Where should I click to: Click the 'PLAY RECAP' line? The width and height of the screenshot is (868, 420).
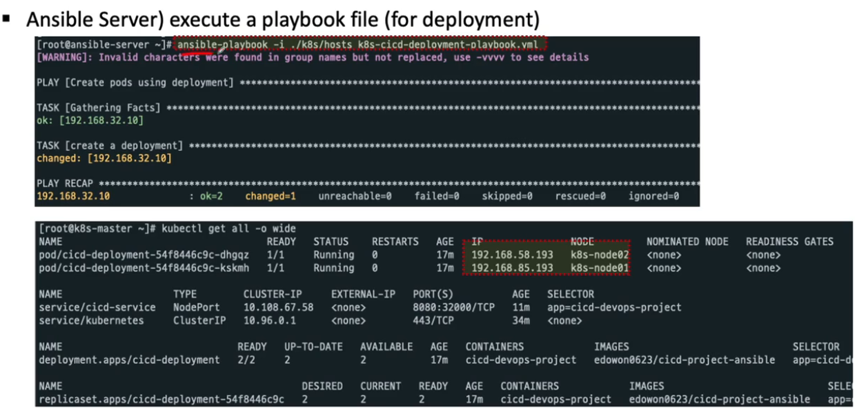coord(367,184)
